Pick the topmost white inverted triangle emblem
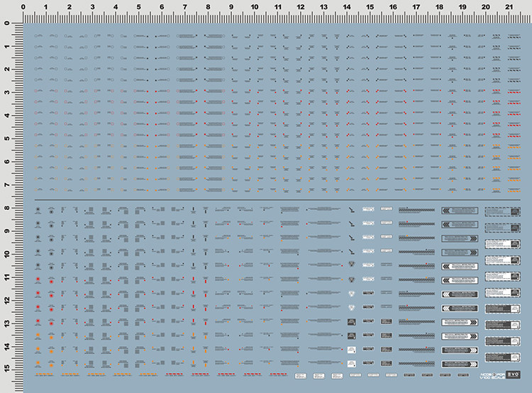532x393 pixels. (x=352, y=294)
